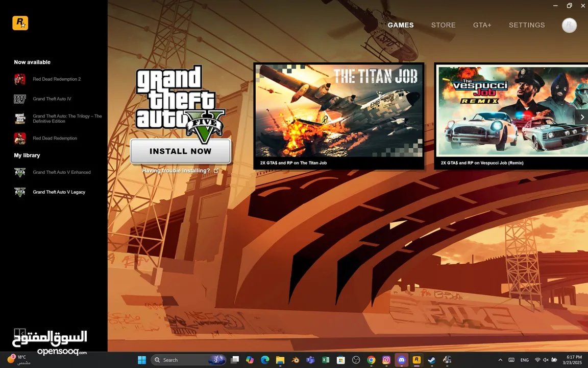Open the 18°C weather widget
The height and width of the screenshot is (368, 588).
click(x=19, y=360)
